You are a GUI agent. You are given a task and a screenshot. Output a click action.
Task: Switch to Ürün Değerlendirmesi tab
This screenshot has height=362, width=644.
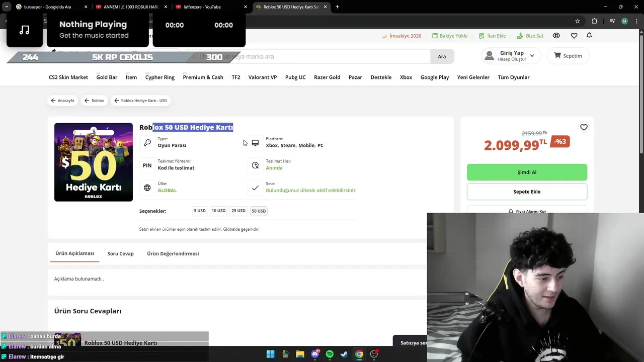(173, 253)
